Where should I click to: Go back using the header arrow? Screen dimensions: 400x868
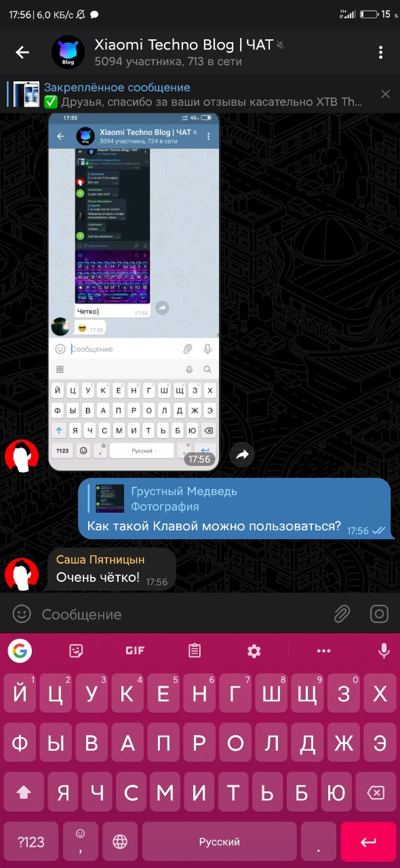point(22,52)
